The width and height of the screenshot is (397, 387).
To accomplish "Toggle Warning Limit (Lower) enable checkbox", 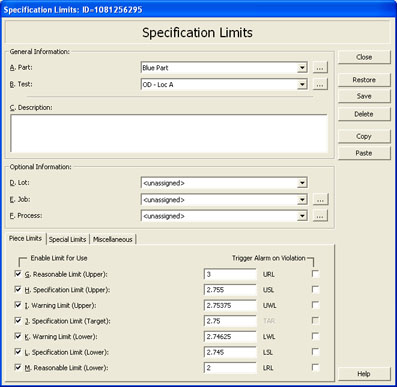I will (x=18, y=336).
